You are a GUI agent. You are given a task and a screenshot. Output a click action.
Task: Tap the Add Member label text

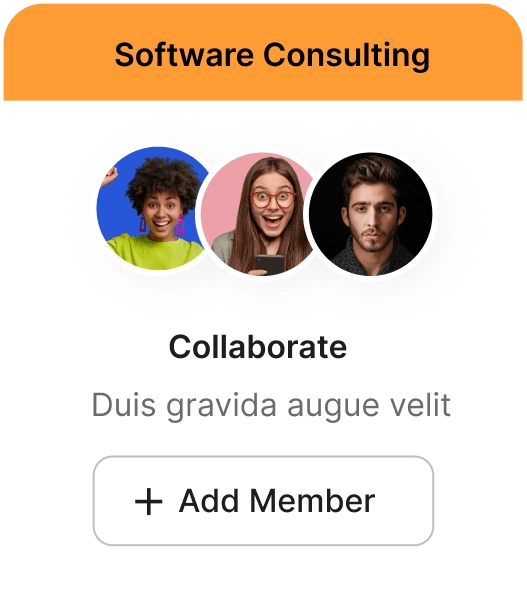[277, 501]
